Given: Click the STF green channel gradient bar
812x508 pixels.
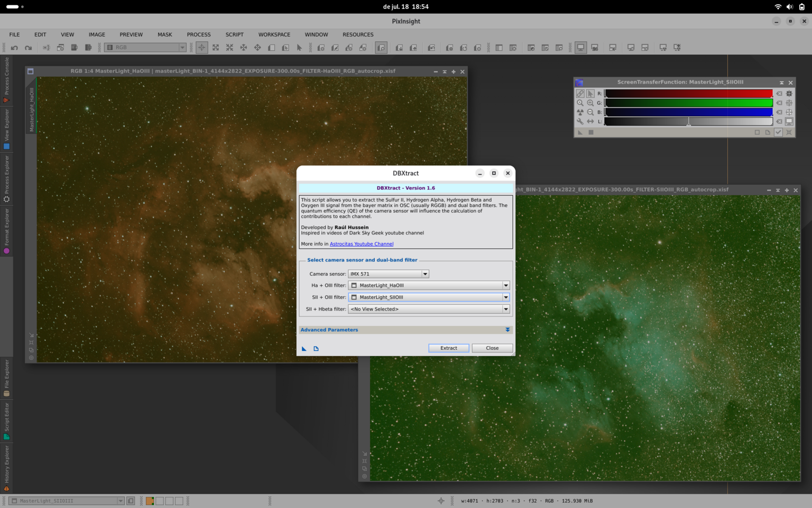Looking at the screenshot, I should [688, 103].
